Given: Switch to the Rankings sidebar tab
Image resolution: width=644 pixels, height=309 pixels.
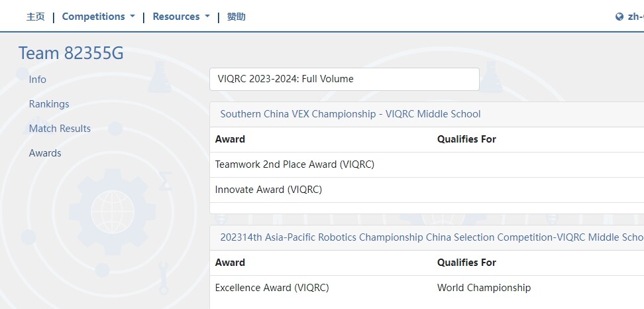Looking at the screenshot, I should 49,104.
